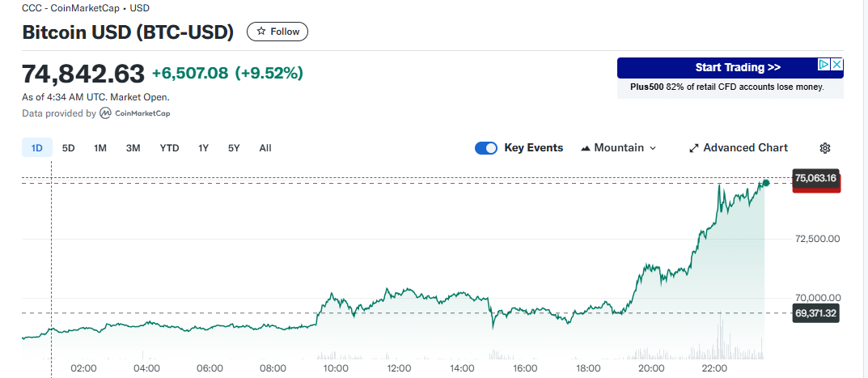
Task: Click the 12:00 time axis label
Action: click(x=399, y=368)
